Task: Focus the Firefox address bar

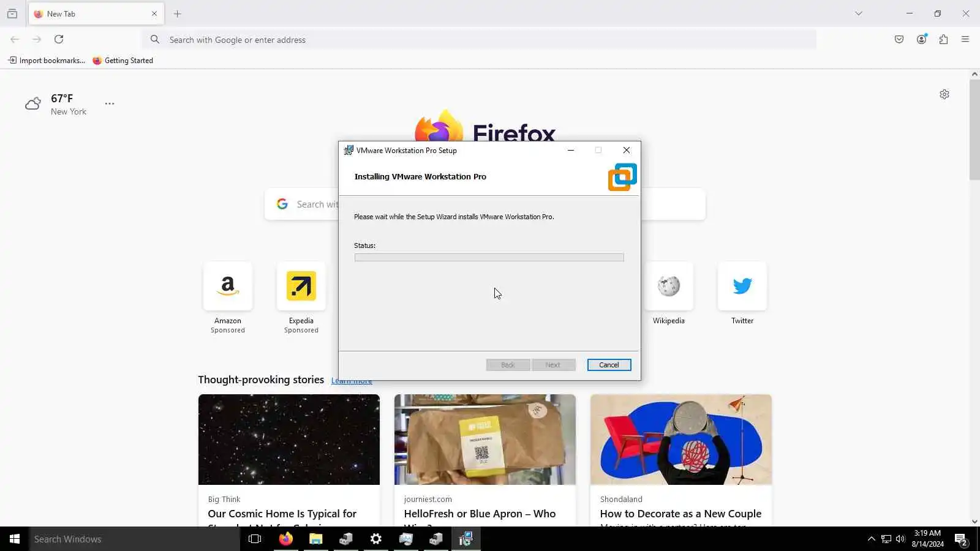Action: [x=480, y=40]
